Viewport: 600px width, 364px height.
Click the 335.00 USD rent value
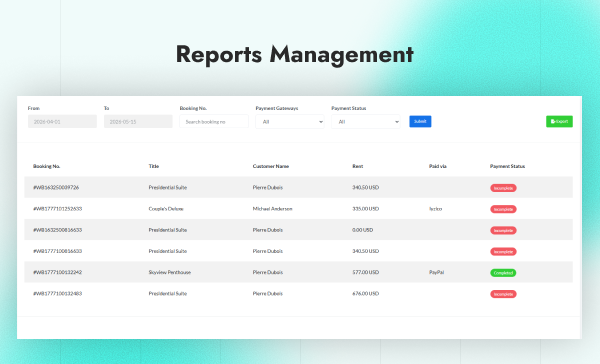point(365,209)
